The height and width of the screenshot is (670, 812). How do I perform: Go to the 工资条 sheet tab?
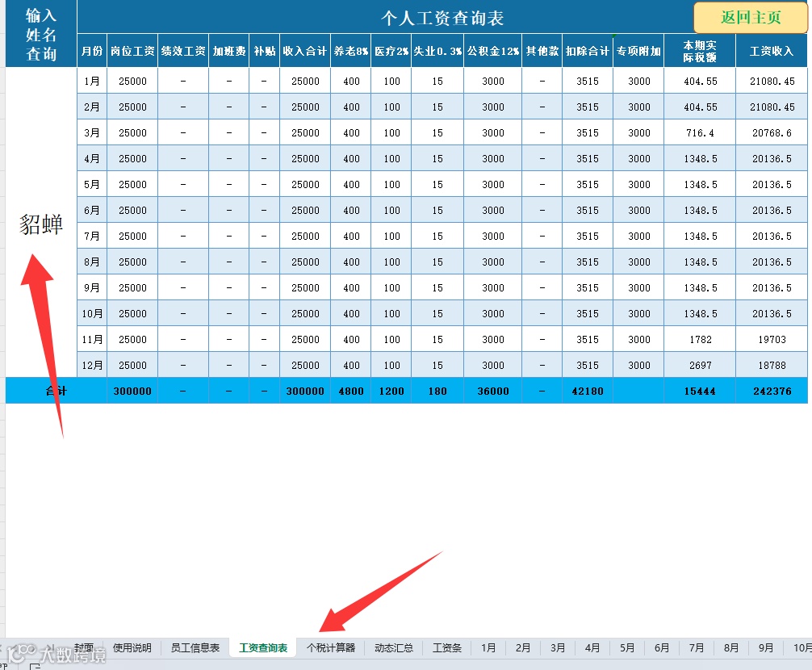[x=447, y=647]
